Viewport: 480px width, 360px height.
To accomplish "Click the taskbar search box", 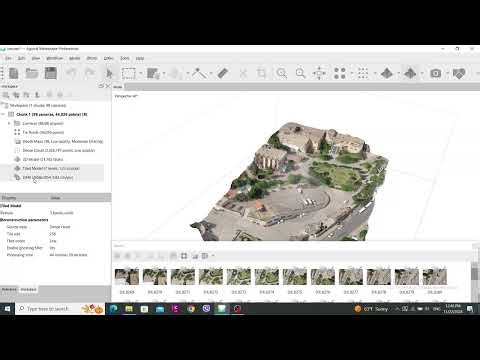I will pyautogui.click(x=60, y=309).
